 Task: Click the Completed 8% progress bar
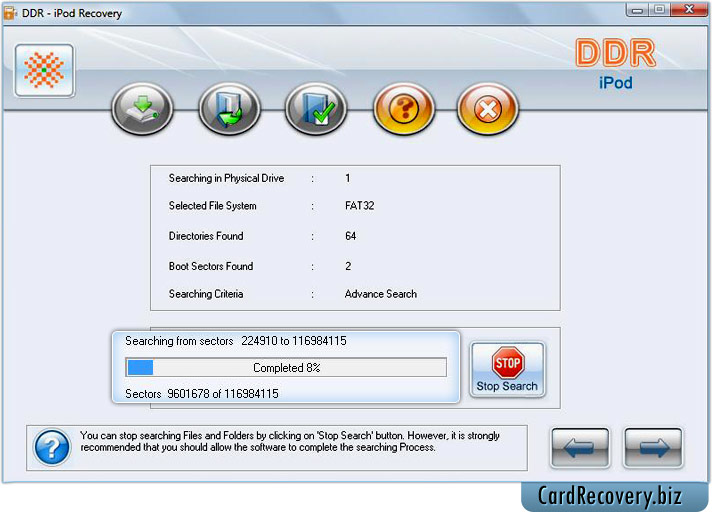pos(286,367)
